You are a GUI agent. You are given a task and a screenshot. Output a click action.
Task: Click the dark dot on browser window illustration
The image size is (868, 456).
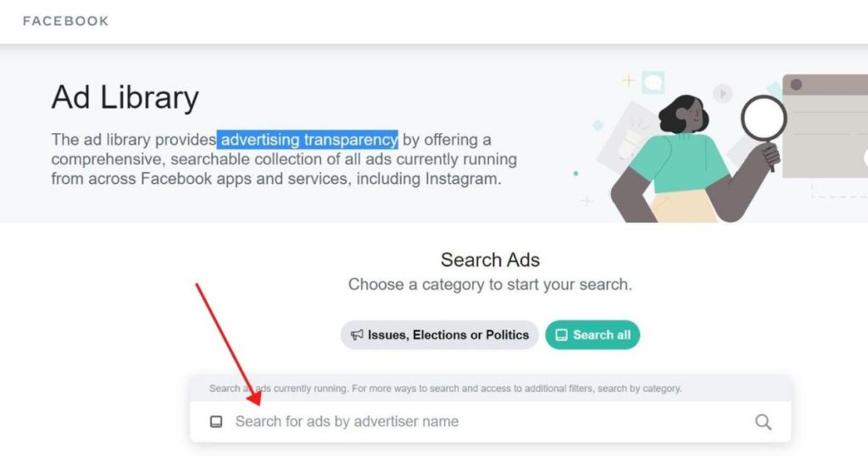(x=796, y=85)
